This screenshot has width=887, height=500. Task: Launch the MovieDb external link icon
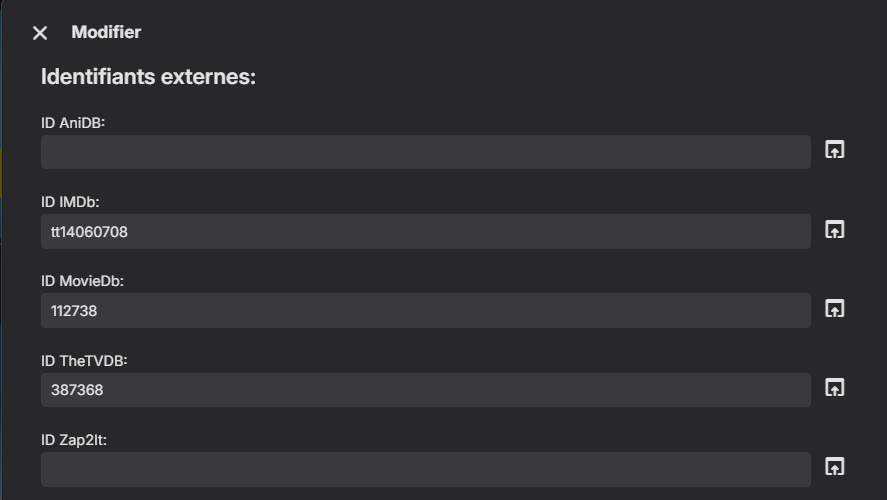834,309
